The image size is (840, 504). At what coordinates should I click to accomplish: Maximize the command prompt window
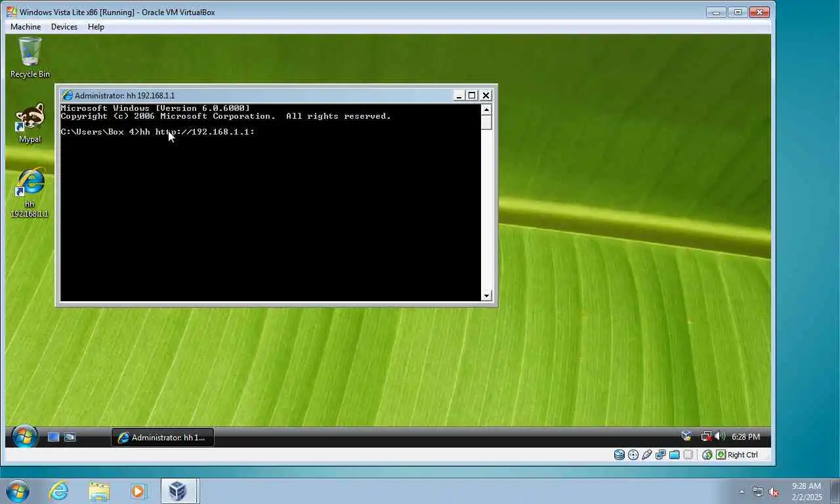[x=472, y=95]
